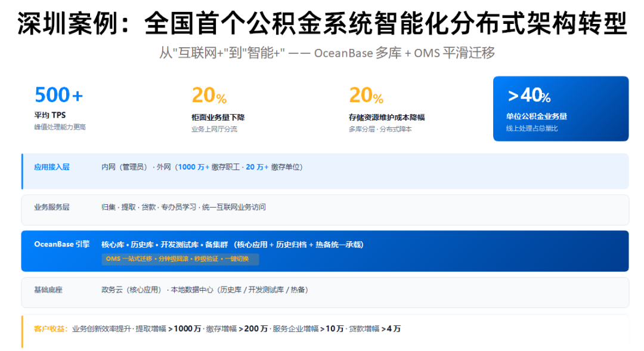
Task: Click the 单位公积金业务量 label
Action: click(x=537, y=116)
